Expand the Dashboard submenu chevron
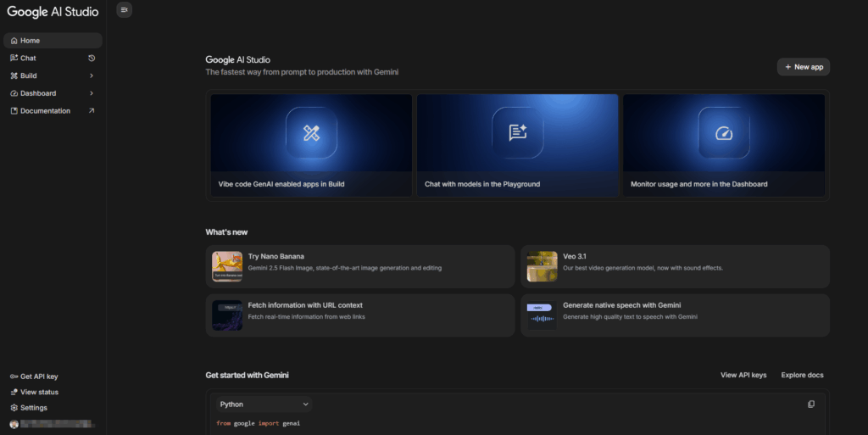868x435 pixels. (x=92, y=93)
